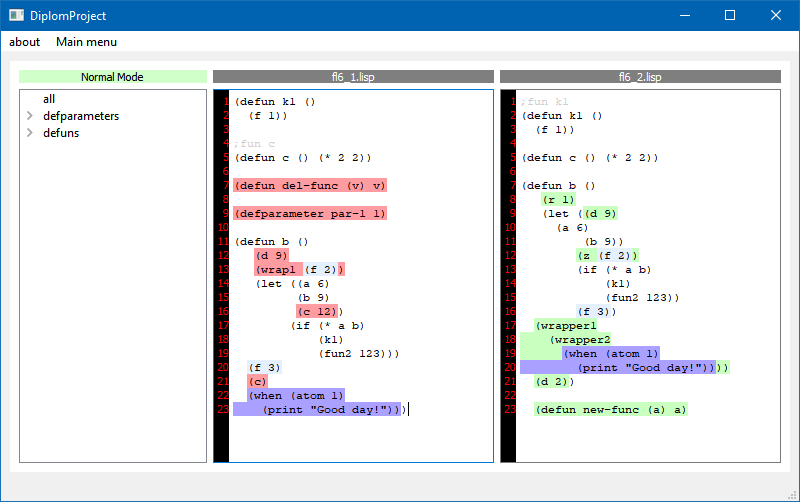Click the red-highlighted del-func definition line
This screenshot has width=800, height=502.
click(310, 185)
